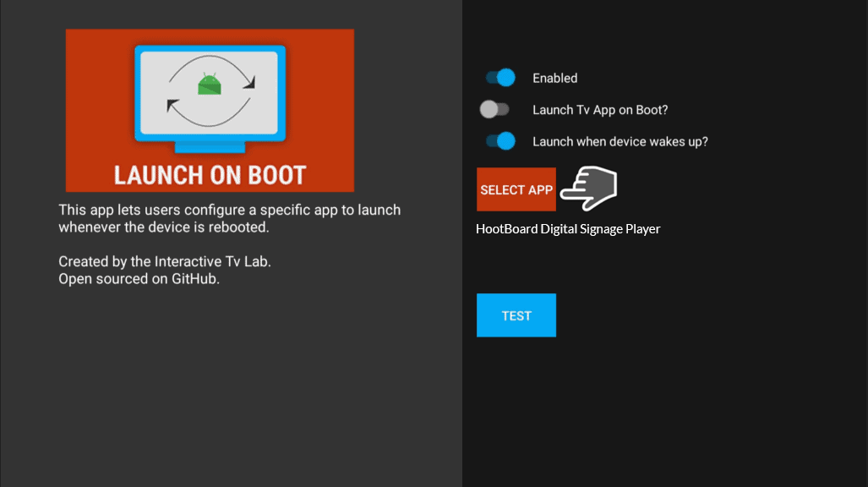Click the pointing hand icon
868x487 pixels.
click(x=589, y=189)
